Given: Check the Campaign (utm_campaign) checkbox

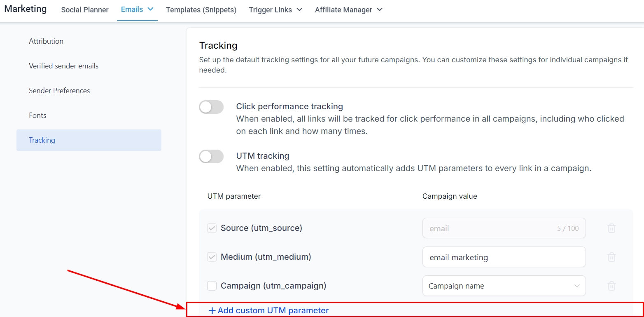Looking at the screenshot, I should (x=212, y=286).
